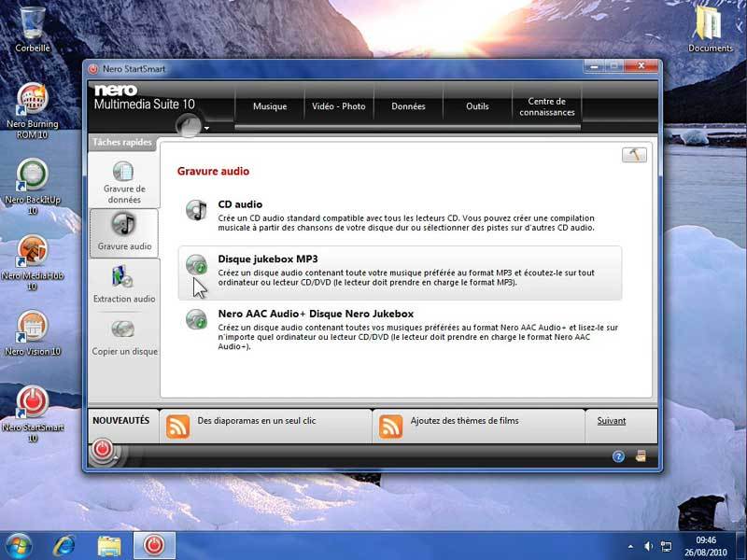Screen dimensions: 747x560
Task: Select the Gravure audio quick task
Action: click(x=124, y=232)
